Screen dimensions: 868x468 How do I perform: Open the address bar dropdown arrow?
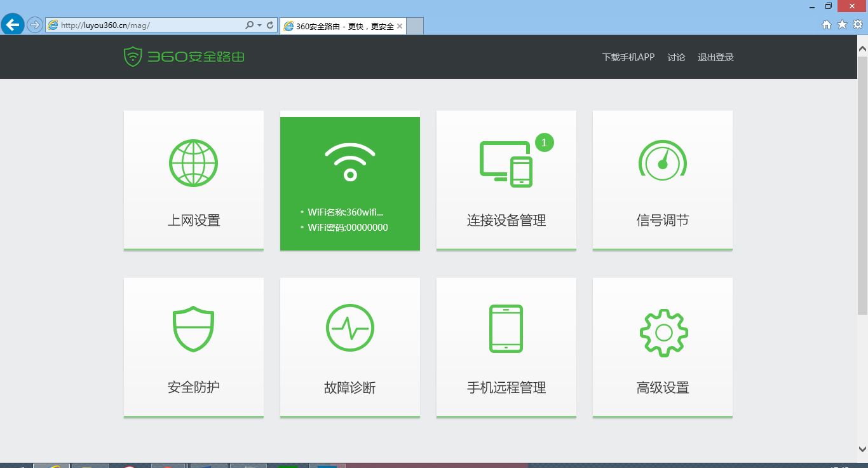259,25
